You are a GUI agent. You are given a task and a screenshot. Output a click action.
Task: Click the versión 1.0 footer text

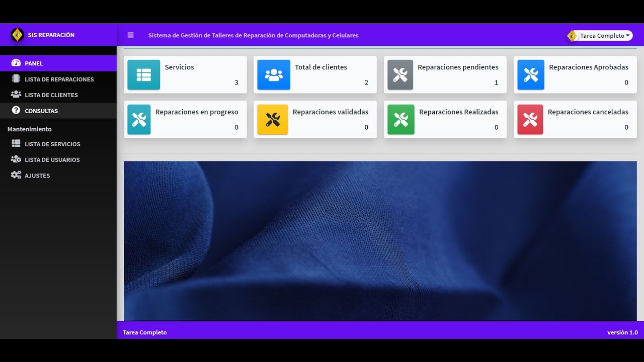622,332
